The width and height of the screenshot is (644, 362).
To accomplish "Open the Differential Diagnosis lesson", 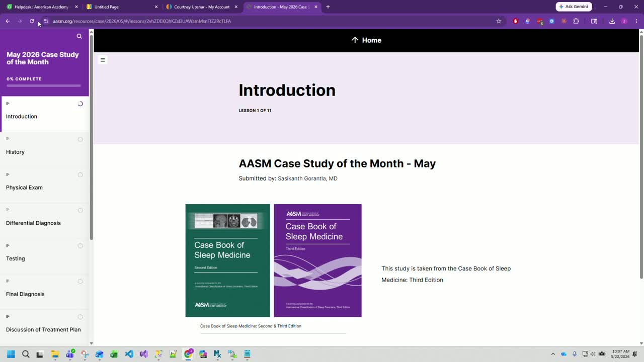I will (45, 221).
